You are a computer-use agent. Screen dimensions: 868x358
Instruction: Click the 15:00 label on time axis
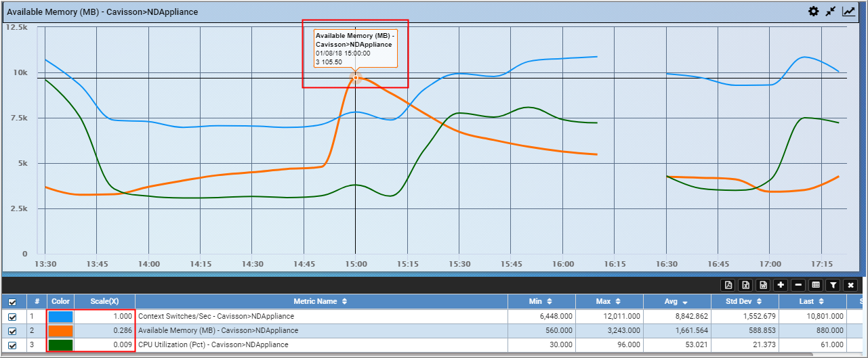tap(356, 264)
